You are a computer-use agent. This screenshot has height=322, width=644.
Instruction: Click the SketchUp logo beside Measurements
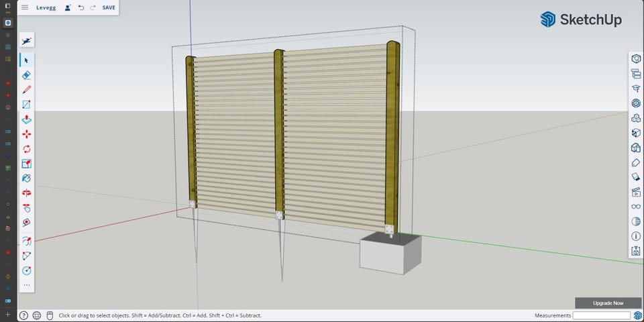637,315
